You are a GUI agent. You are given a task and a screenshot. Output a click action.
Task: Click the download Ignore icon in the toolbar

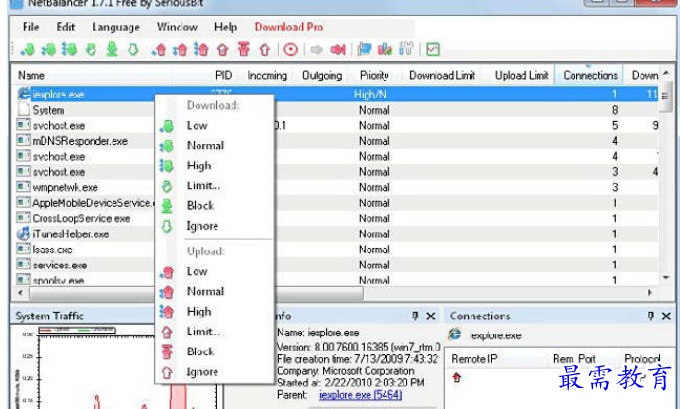click(133, 49)
